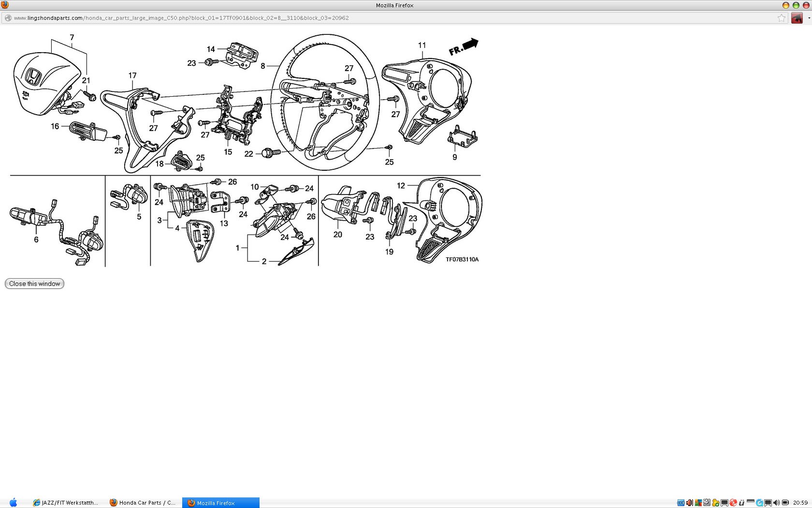The height and width of the screenshot is (508, 812).
Task: Switch to Honda Car Parts taskbar window
Action: pyautogui.click(x=143, y=503)
